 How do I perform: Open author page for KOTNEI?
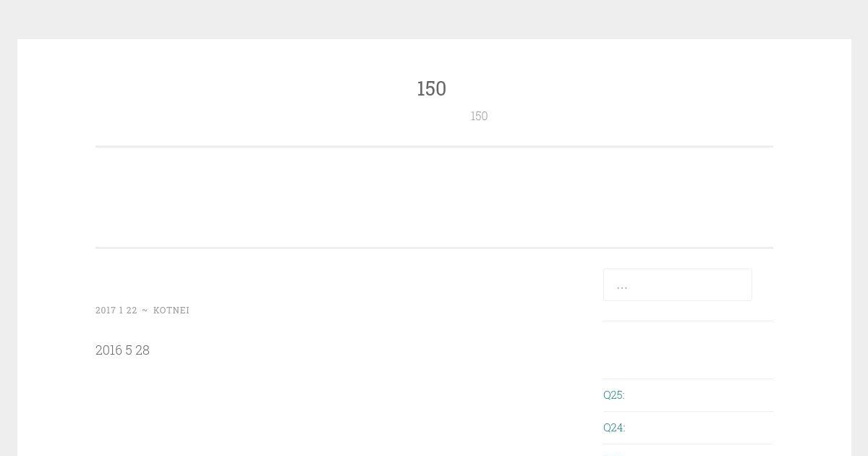point(171,310)
